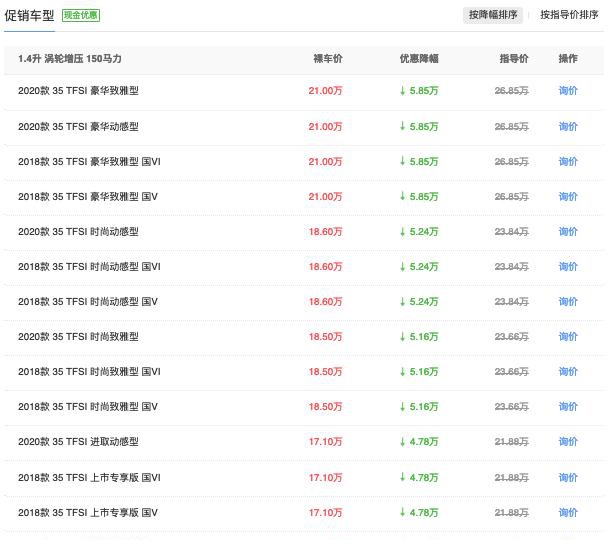
Task: Click 询价 for 2018款 上市专享版 国V
Action: tap(568, 512)
